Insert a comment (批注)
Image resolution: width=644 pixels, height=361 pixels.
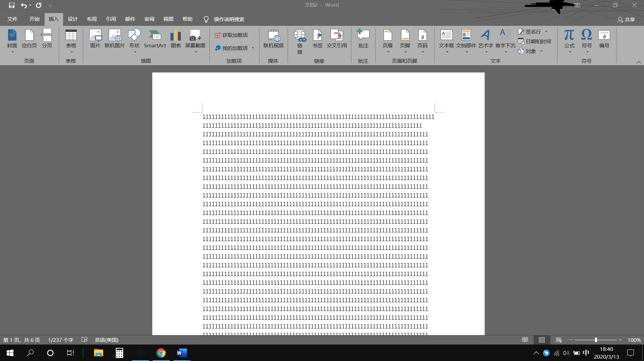(363, 39)
